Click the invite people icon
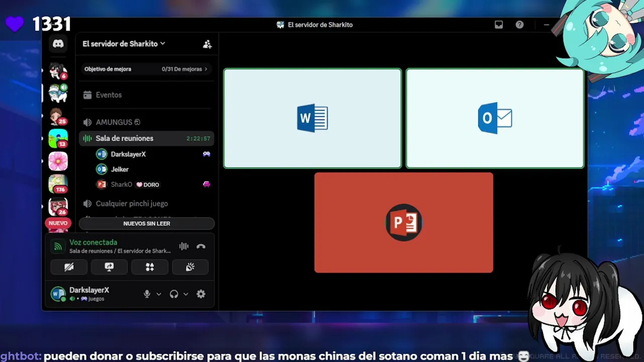This screenshot has width=644, height=362. pos(207,44)
